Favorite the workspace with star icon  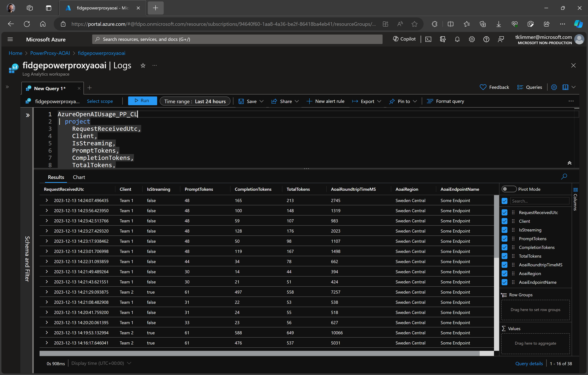click(x=143, y=66)
